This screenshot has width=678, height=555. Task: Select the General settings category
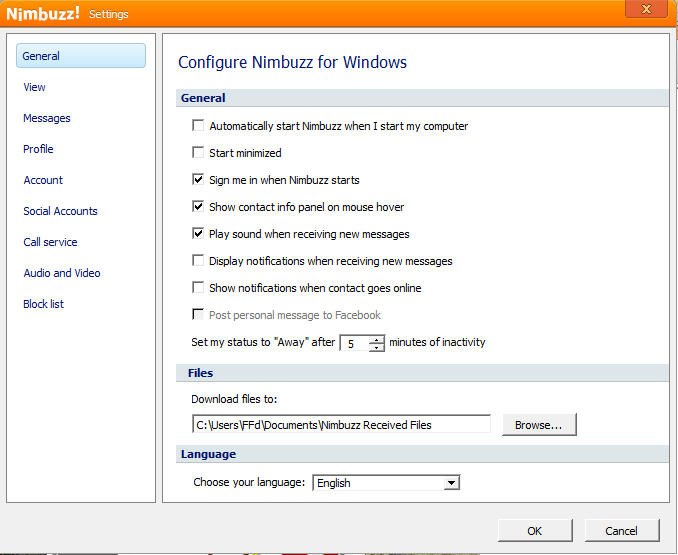click(x=81, y=56)
